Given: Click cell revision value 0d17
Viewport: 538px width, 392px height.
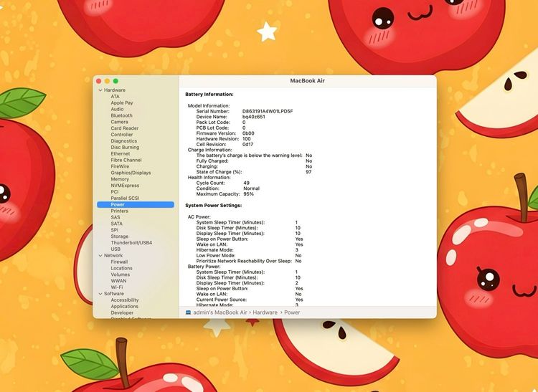Looking at the screenshot, I should tap(247, 144).
